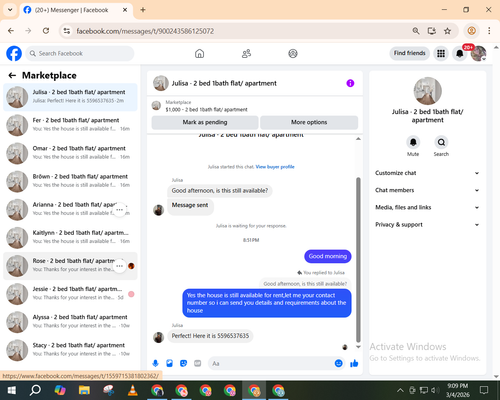Image resolution: width=500 pixels, height=400 pixels.
Task: View site information icon in address bar
Action: coord(67,31)
